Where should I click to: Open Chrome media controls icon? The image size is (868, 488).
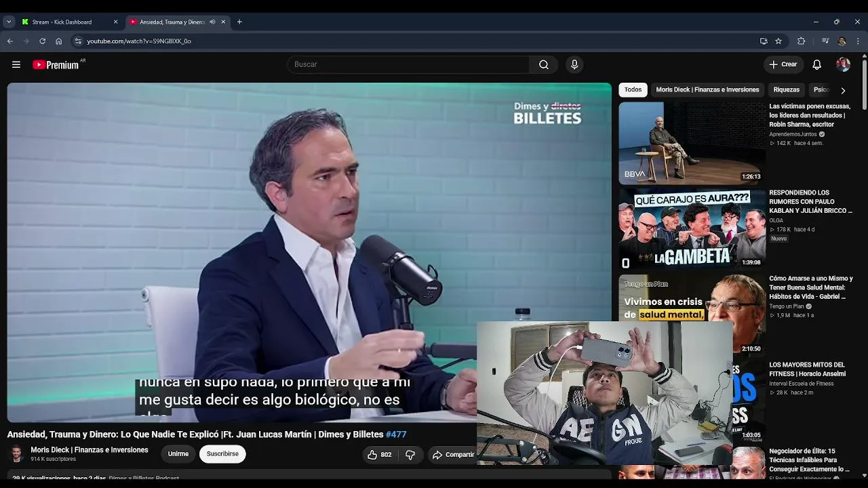(x=825, y=41)
